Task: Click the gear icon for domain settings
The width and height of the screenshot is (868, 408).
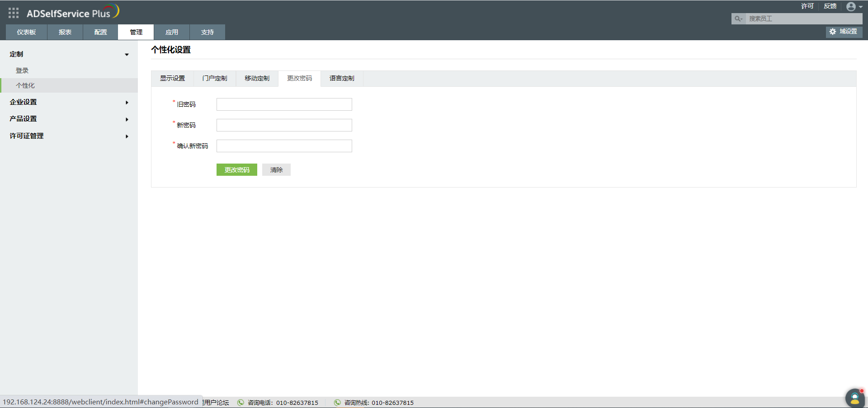Action: 833,32
